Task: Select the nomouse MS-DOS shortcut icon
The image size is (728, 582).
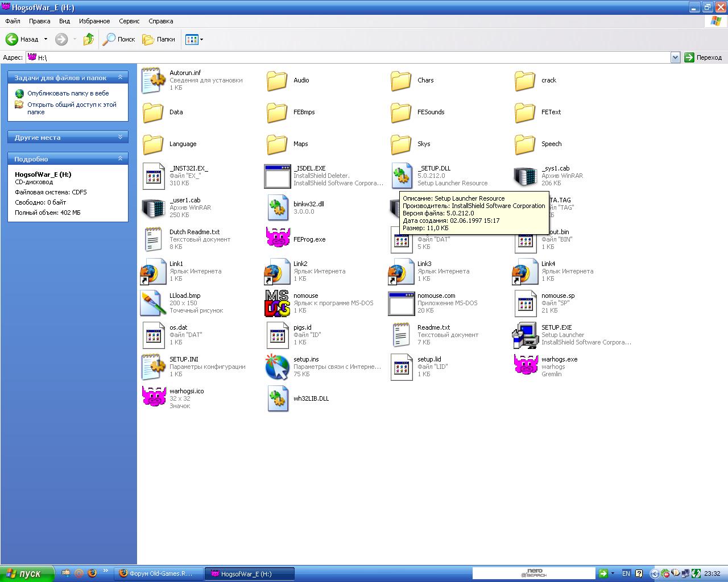Action: point(277,303)
